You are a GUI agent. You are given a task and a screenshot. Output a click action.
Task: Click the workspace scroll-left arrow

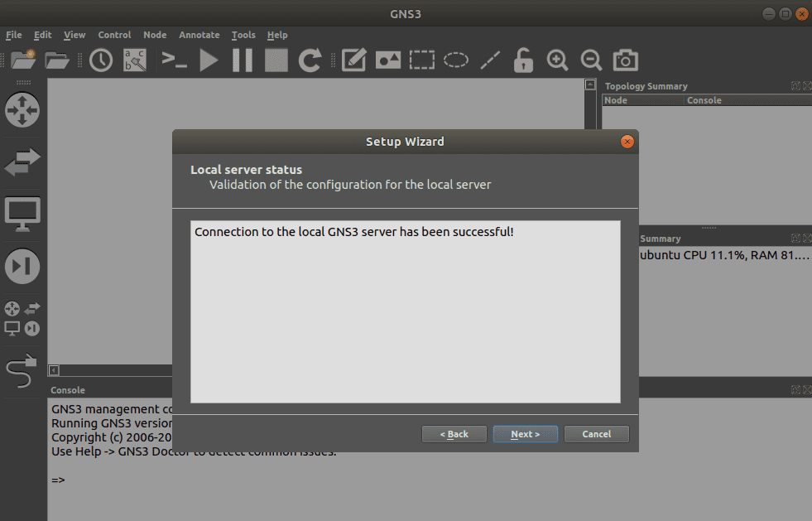click(53, 370)
